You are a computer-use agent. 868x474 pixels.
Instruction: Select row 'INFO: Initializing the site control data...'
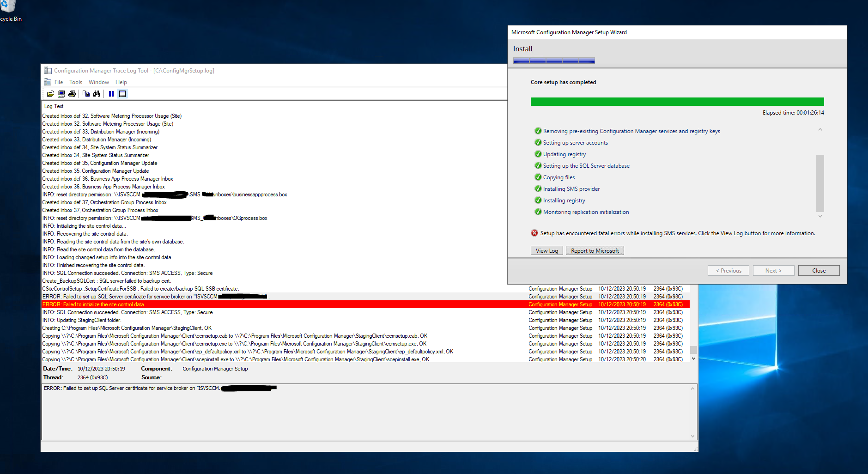coord(274,226)
